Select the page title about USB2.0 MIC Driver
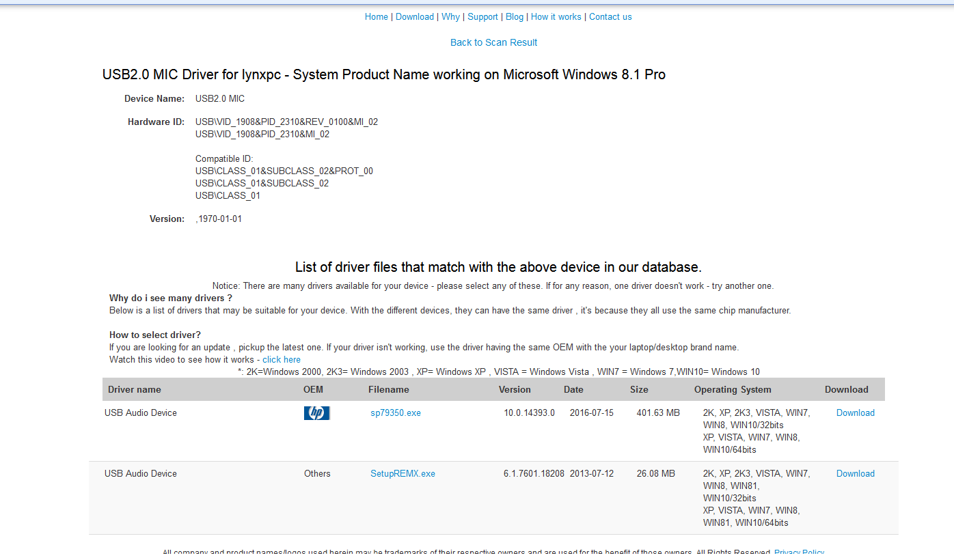This screenshot has height=560, width=954. [384, 74]
